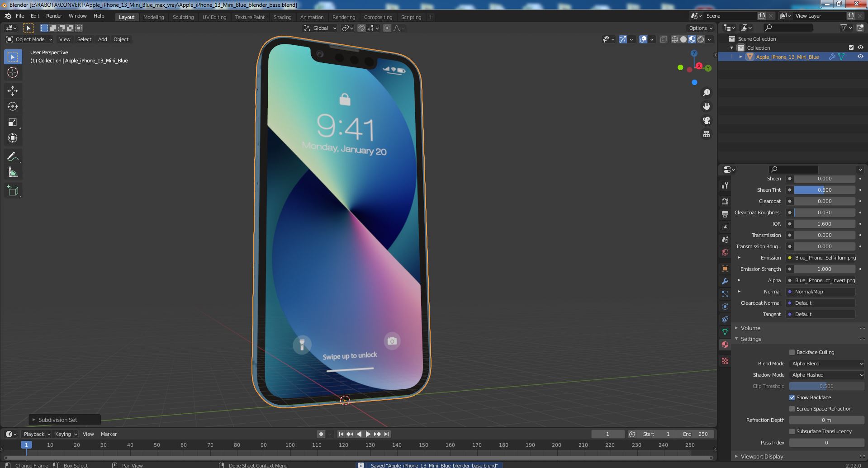Select the Measure tool
The image size is (868, 468).
(x=13, y=173)
